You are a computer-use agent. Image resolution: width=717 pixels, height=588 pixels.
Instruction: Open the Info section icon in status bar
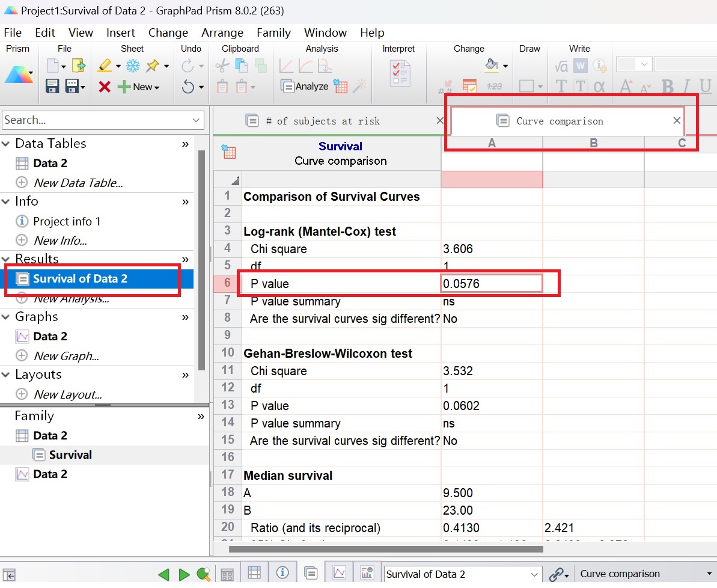[282, 574]
